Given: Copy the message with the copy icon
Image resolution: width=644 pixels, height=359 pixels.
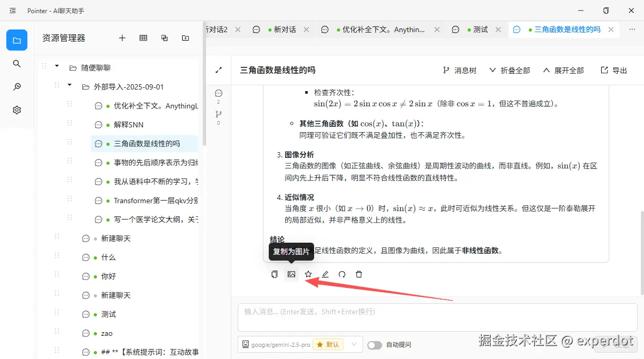Looking at the screenshot, I should pyautogui.click(x=275, y=274).
